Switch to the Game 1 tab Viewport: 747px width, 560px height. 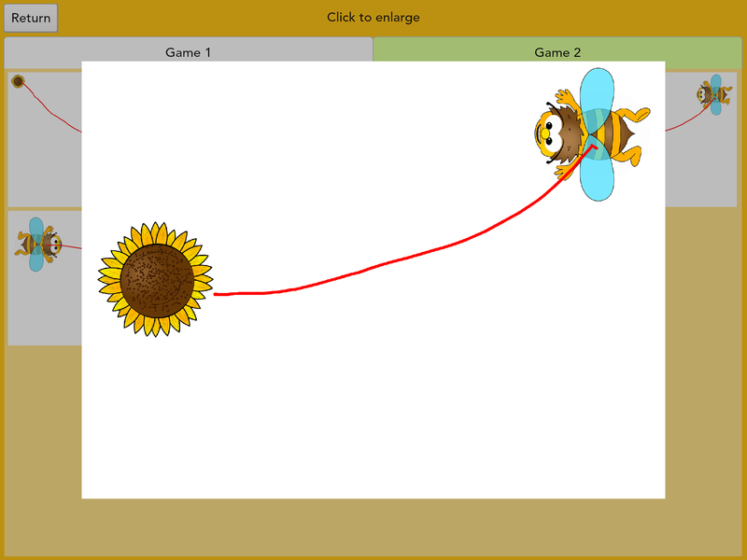coord(188,52)
